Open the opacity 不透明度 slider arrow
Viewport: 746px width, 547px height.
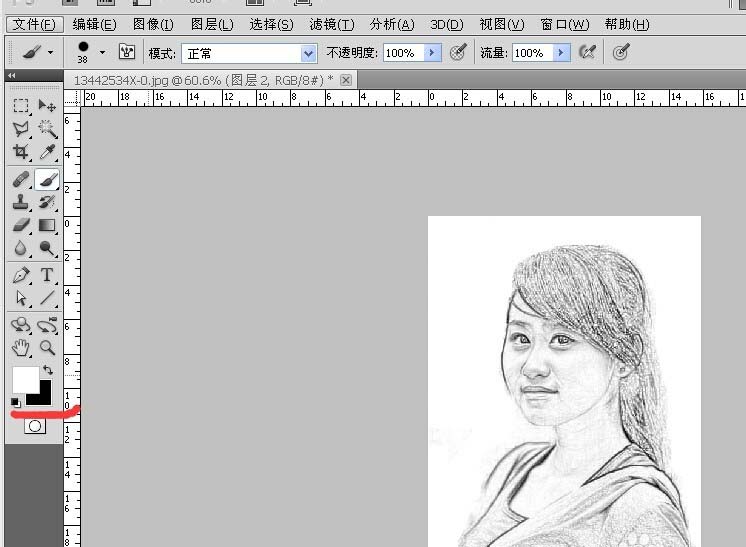pyautogui.click(x=432, y=53)
